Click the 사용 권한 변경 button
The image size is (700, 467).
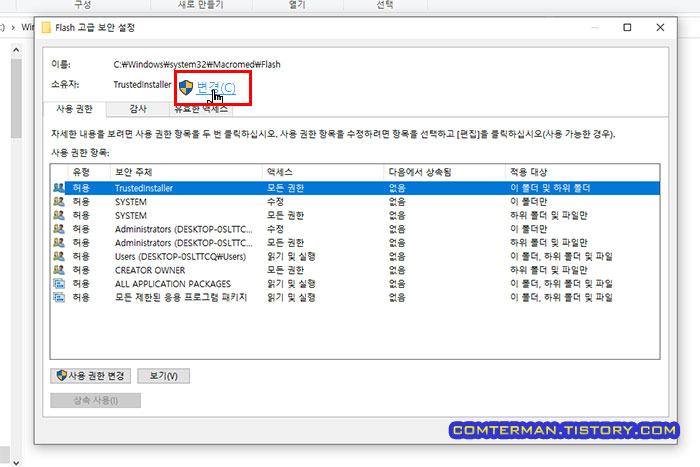[x=91, y=376]
